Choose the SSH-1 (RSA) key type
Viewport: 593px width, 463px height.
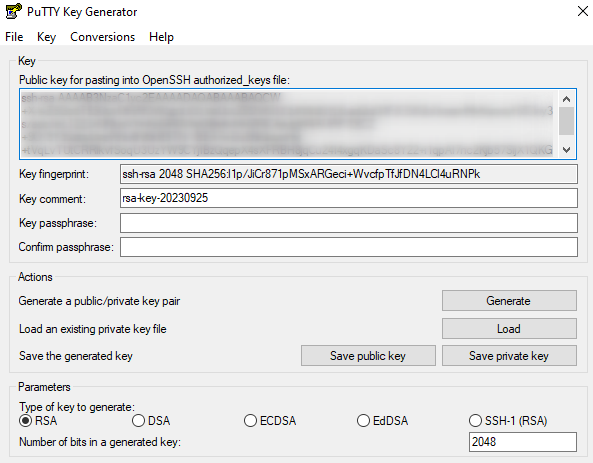coord(475,421)
